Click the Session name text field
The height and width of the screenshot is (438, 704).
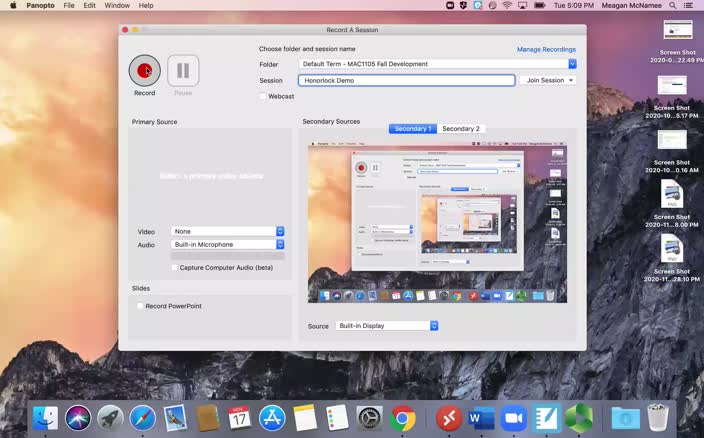tap(406, 80)
